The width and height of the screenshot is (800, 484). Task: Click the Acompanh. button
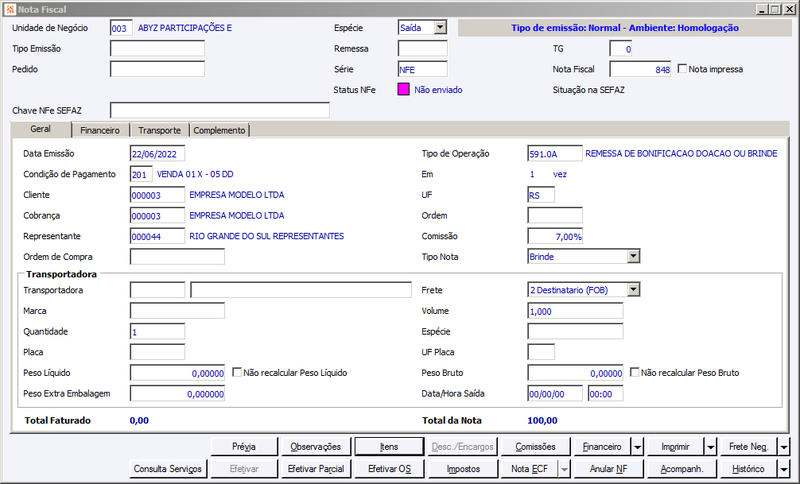point(682,469)
